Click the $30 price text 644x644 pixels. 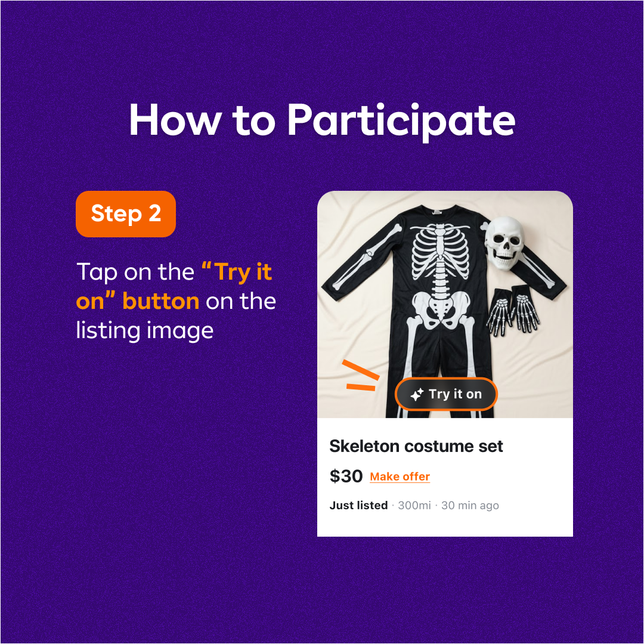click(x=346, y=476)
